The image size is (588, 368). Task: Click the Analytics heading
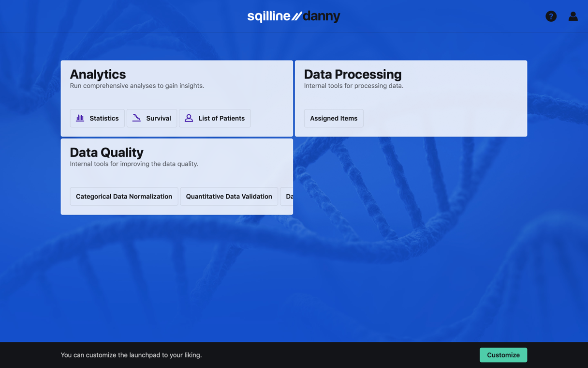coord(98,74)
